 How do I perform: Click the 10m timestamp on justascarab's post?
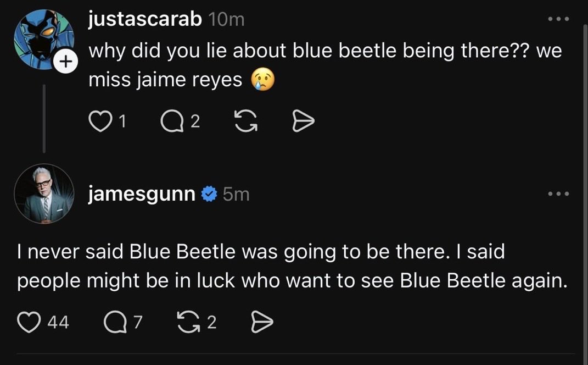point(227,20)
